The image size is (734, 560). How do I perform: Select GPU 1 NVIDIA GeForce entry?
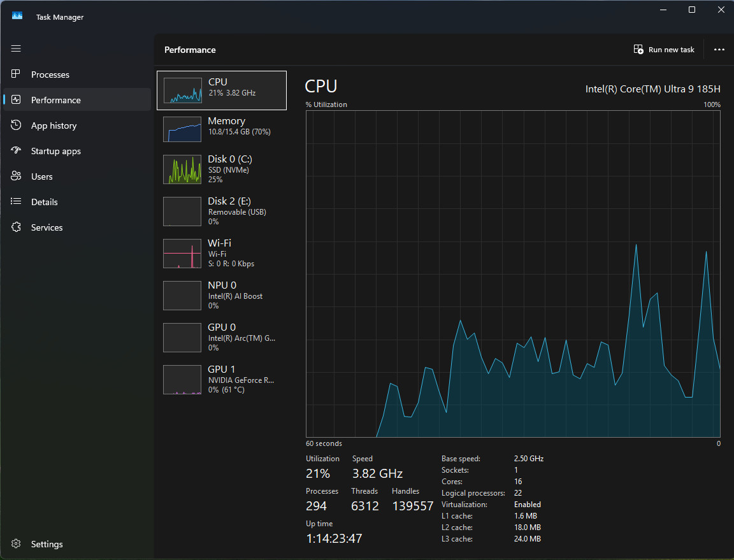click(222, 380)
